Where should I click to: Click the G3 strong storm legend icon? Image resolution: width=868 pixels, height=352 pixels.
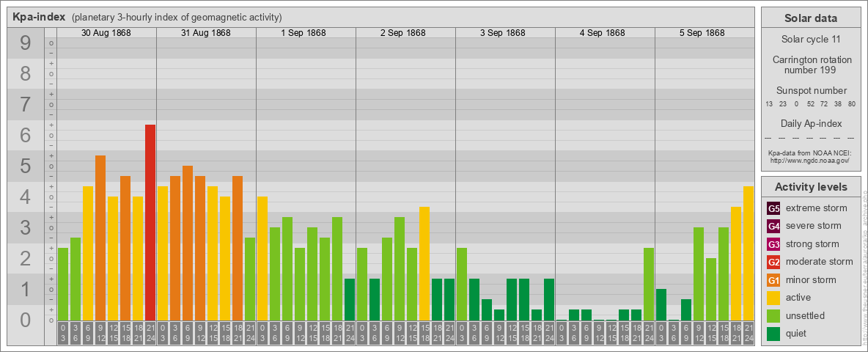coord(773,244)
